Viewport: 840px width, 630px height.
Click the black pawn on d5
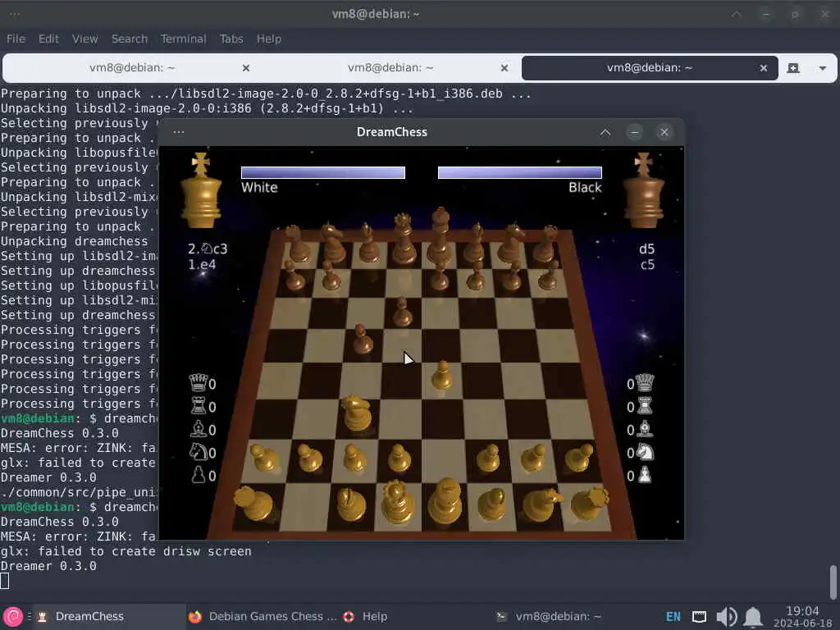tap(401, 313)
